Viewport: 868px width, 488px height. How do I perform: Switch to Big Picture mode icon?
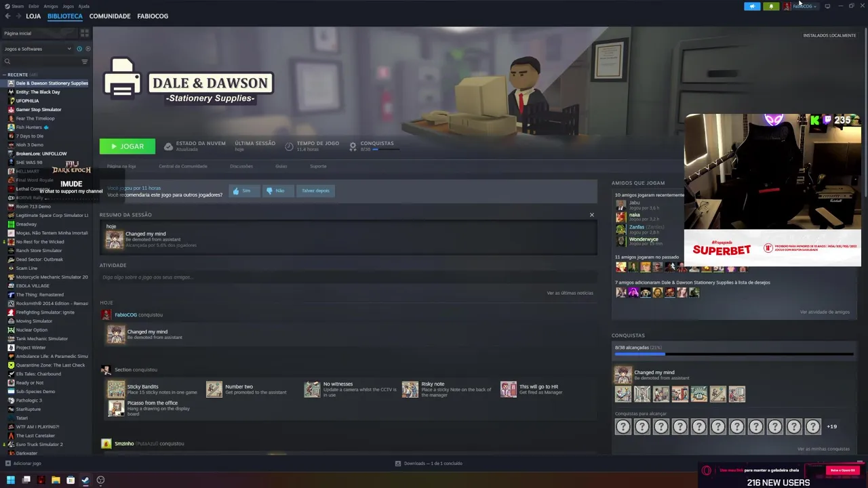[827, 6]
